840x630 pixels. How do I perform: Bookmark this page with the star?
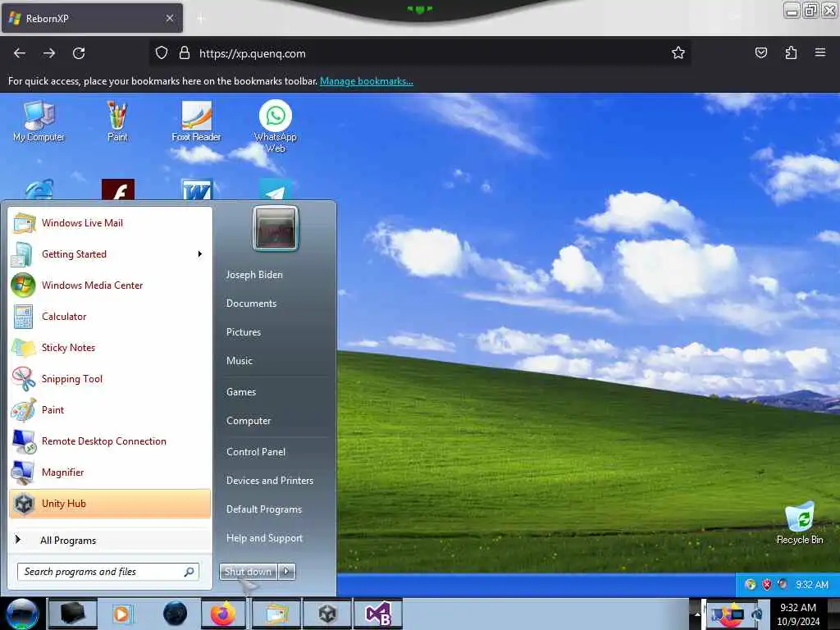click(678, 53)
